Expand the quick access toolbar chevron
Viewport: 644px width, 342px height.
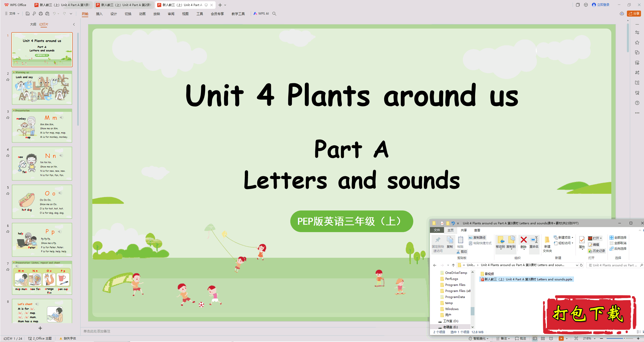pyautogui.click(x=71, y=14)
